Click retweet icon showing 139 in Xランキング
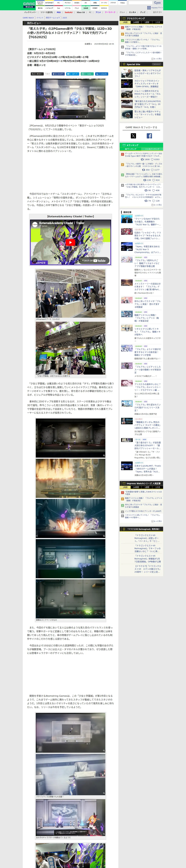 pyautogui.click(x=145, y=180)
